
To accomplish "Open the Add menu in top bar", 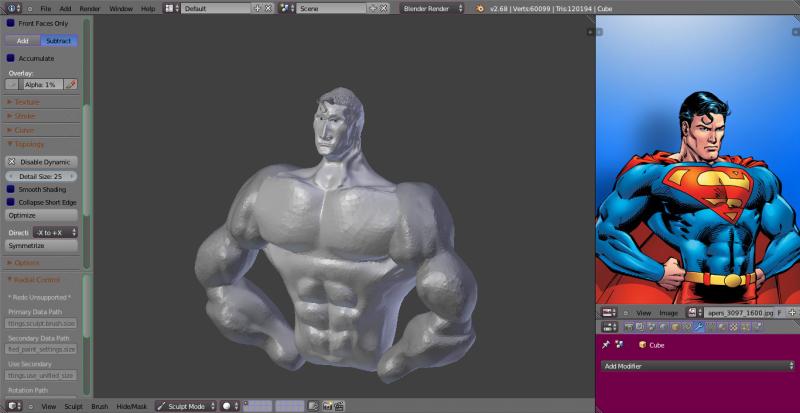I will (65, 9).
